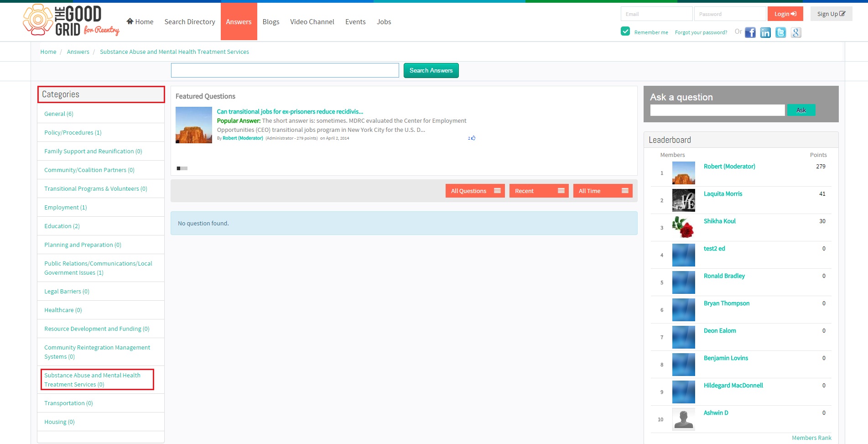Open the Legal Barriers category
Image resolution: width=868 pixels, height=444 pixels.
tap(67, 291)
